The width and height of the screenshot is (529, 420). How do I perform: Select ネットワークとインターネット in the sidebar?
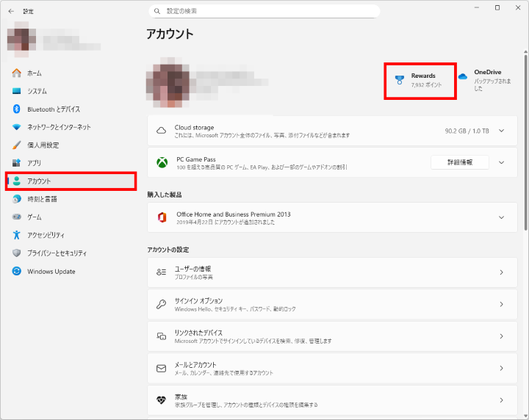[71, 127]
